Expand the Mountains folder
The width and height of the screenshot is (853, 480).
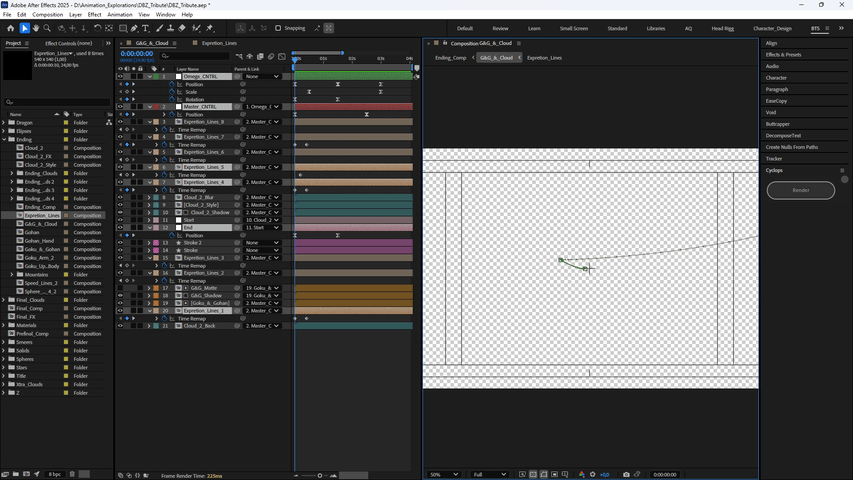(x=12, y=275)
